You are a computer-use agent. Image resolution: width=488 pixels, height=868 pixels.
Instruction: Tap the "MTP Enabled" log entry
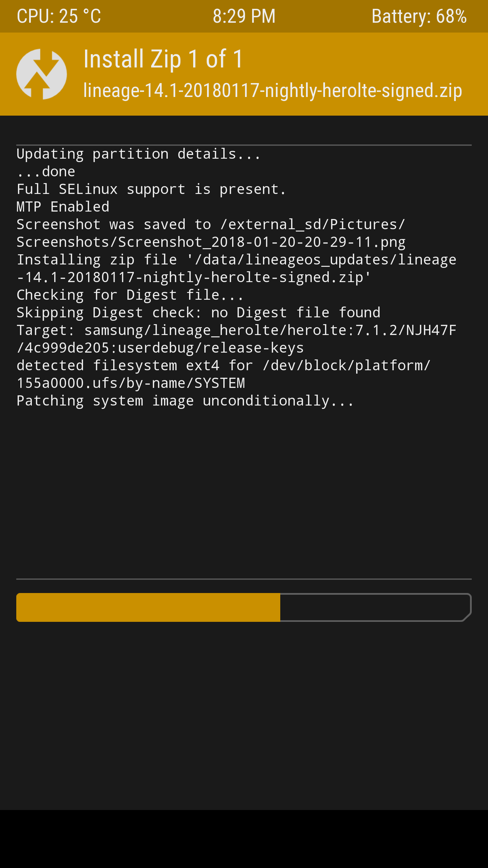point(63,207)
